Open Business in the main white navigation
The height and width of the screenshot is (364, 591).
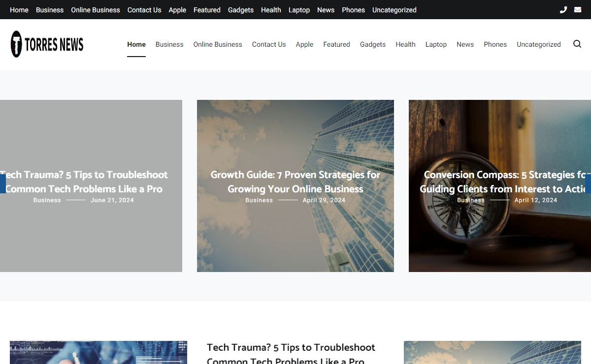(x=169, y=44)
